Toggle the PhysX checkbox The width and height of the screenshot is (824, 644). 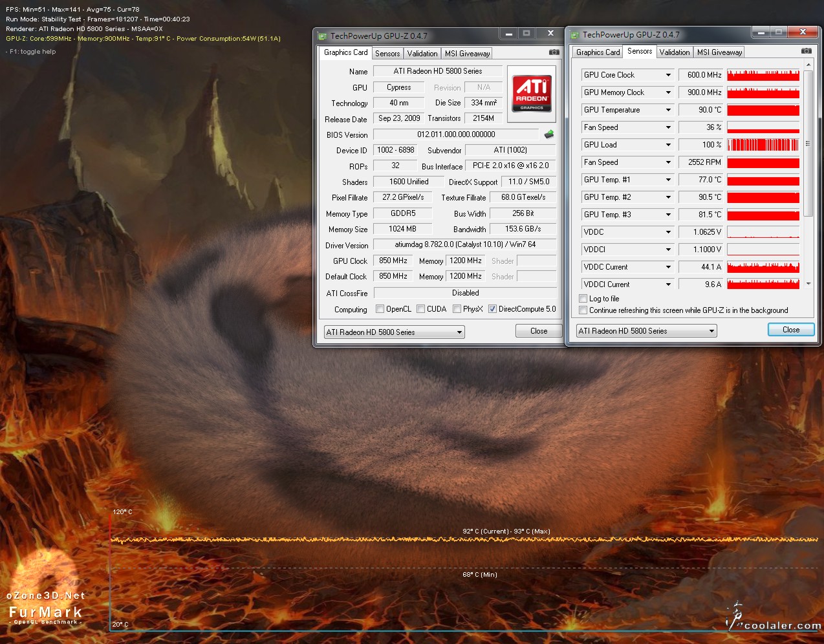tap(457, 309)
